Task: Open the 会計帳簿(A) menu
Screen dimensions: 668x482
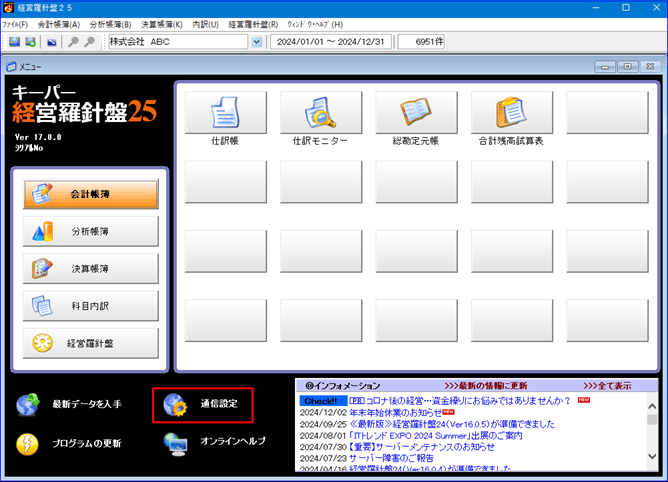Action: [59, 24]
